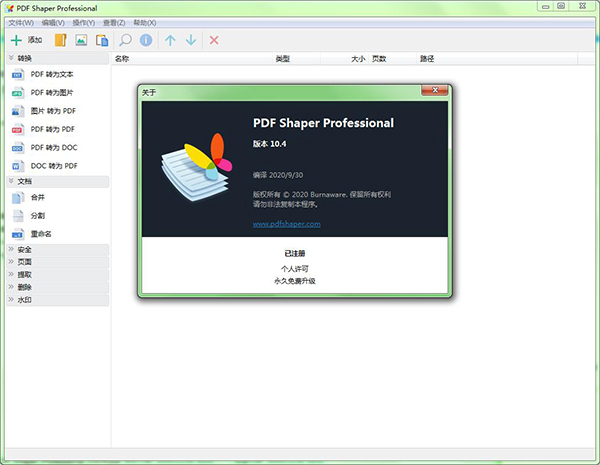Open the 查看(Z) menu

click(x=114, y=23)
